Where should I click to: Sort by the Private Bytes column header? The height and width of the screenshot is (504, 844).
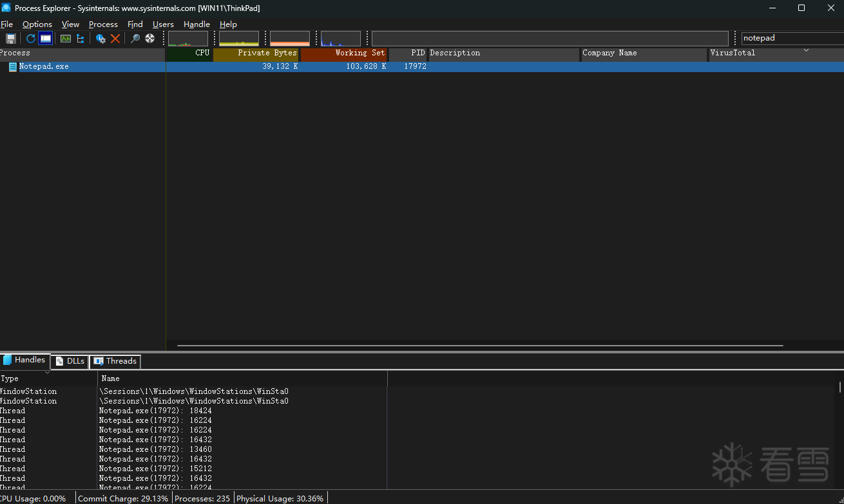point(256,53)
